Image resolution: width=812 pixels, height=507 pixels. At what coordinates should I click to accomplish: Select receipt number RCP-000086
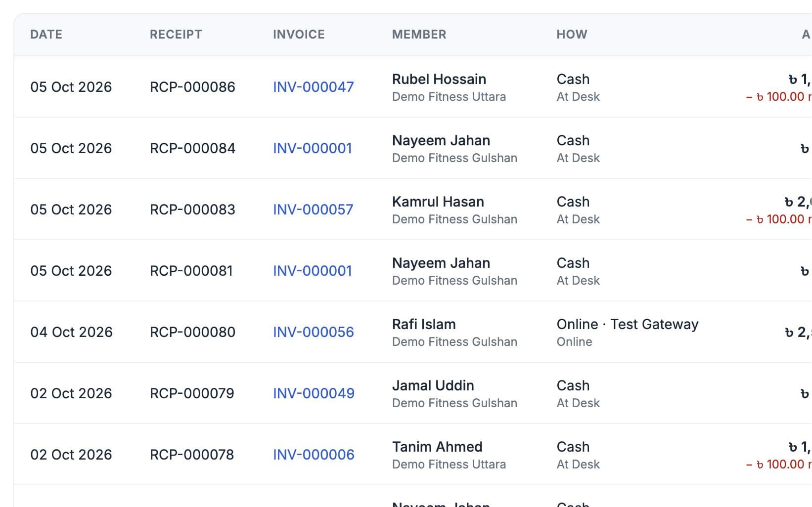192,87
